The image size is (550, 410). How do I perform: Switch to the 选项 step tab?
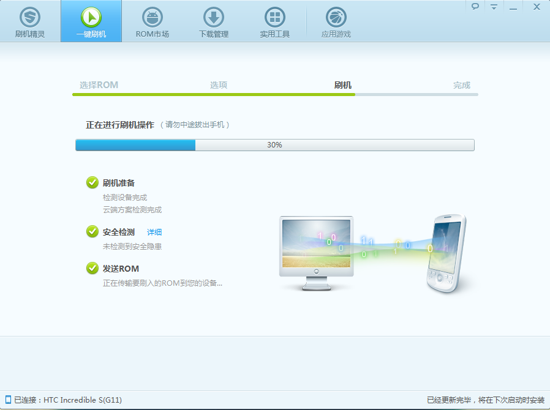219,85
